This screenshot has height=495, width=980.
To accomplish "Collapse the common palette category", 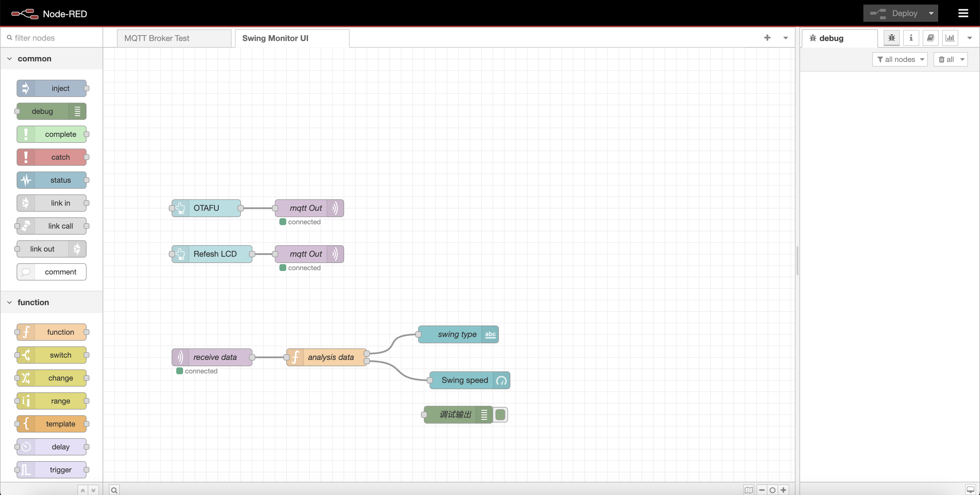I will coord(9,59).
